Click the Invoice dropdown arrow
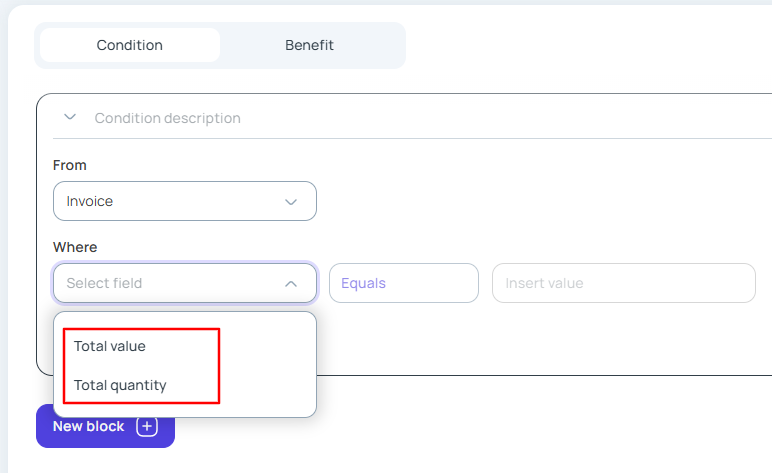Viewport: 772px width, 473px height. point(291,201)
